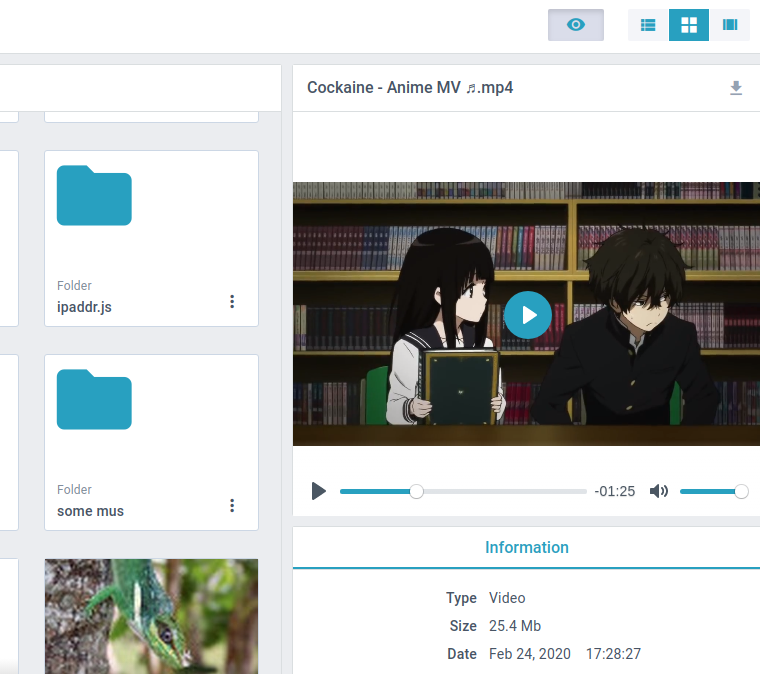Download the Cockaine Anime MV video

pos(736,88)
